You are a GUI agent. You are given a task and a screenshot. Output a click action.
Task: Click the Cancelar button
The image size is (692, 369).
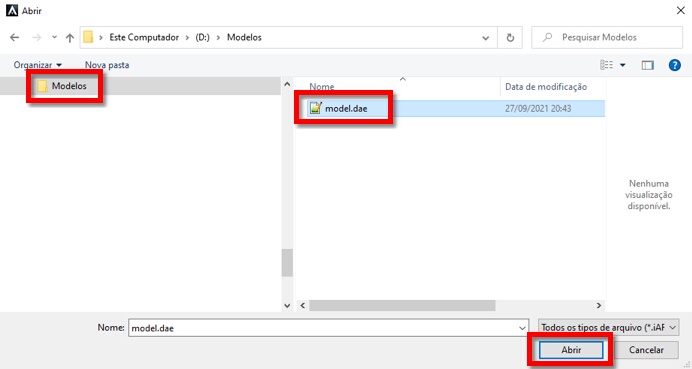click(646, 350)
